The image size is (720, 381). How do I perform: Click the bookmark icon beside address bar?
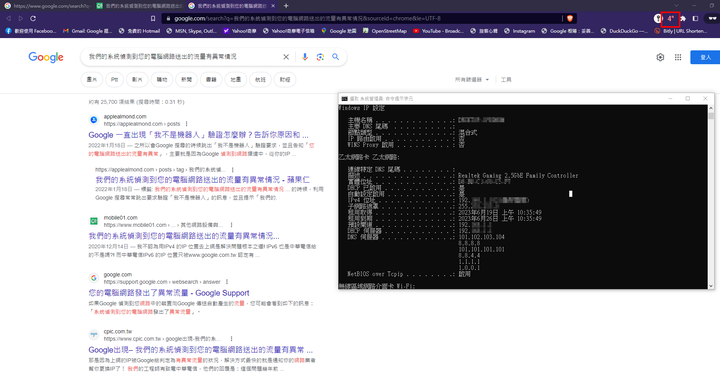(x=153, y=18)
